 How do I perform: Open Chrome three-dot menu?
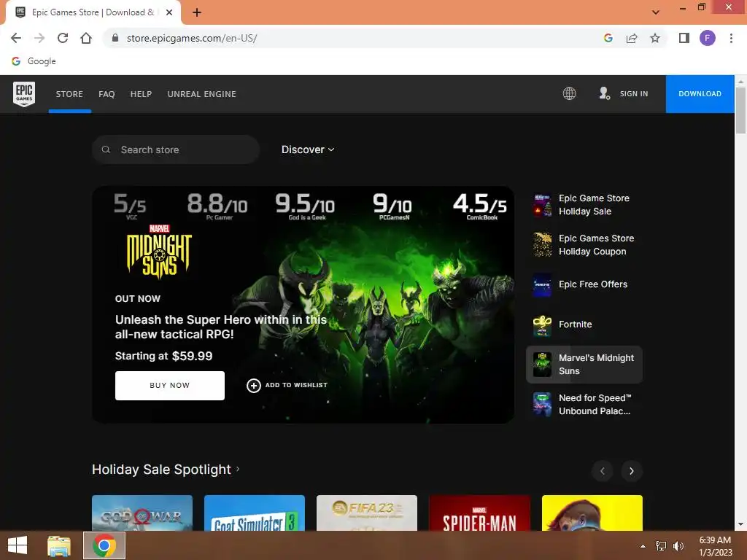731,38
